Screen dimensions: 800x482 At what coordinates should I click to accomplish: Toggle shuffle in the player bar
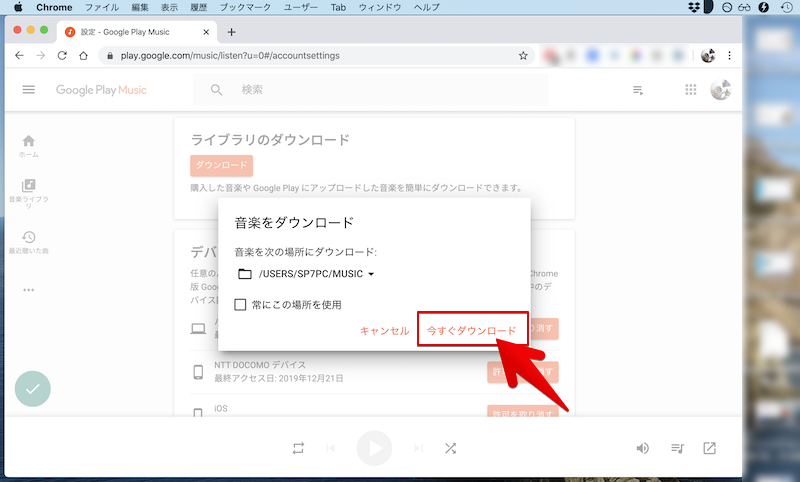[x=451, y=448]
